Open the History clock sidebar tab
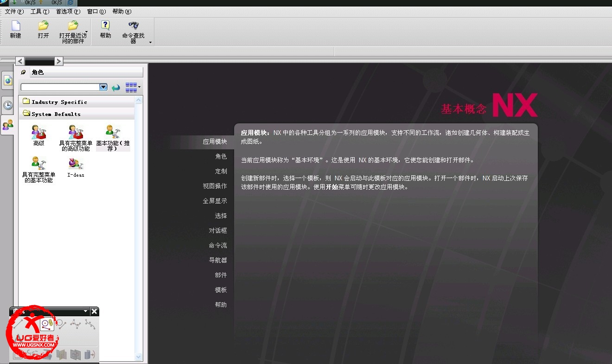This screenshot has width=612, height=364. click(x=8, y=105)
